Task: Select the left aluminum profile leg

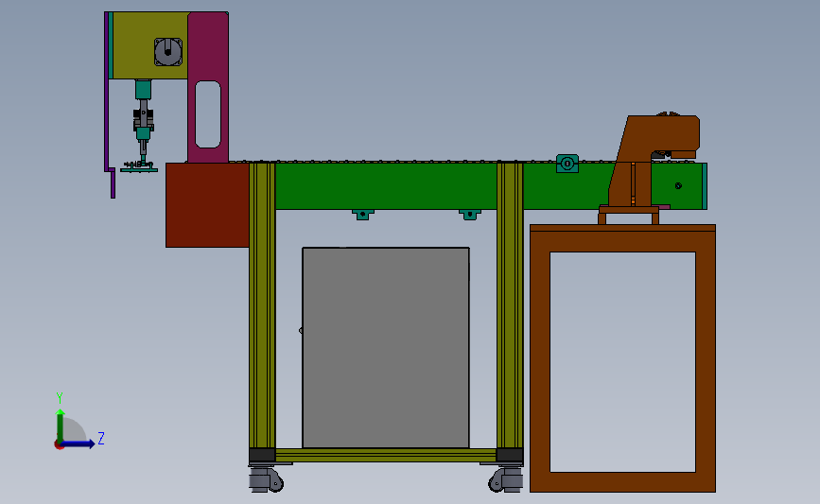Action: click(262, 305)
